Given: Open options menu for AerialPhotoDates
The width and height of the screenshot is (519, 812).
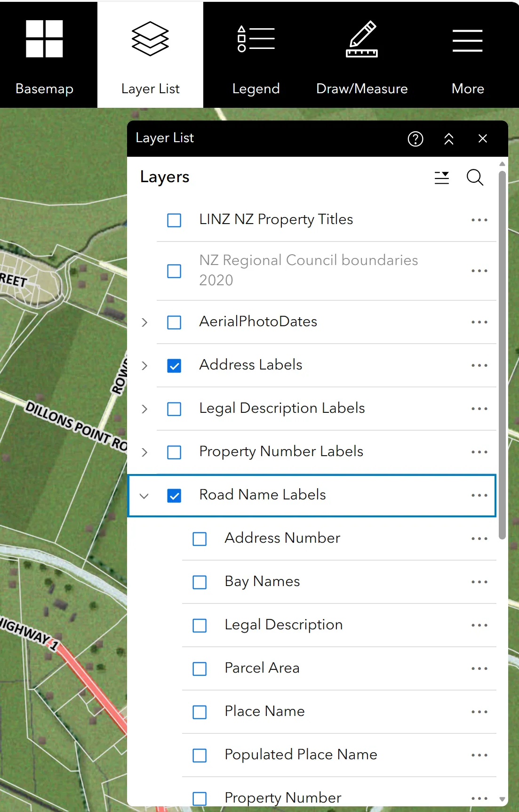Looking at the screenshot, I should tap(479, 322).
